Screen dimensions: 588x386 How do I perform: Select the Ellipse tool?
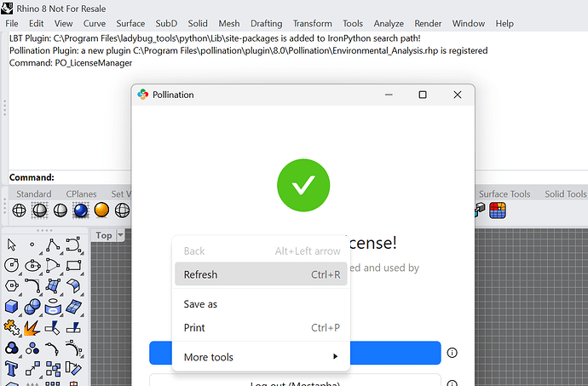(x=32, y=266)
